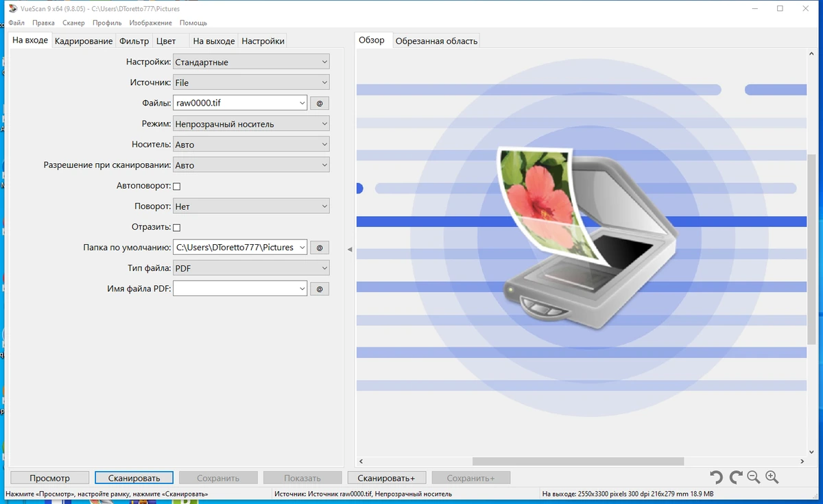
Task: Open the Правка menu
Action: click(43, 23)
